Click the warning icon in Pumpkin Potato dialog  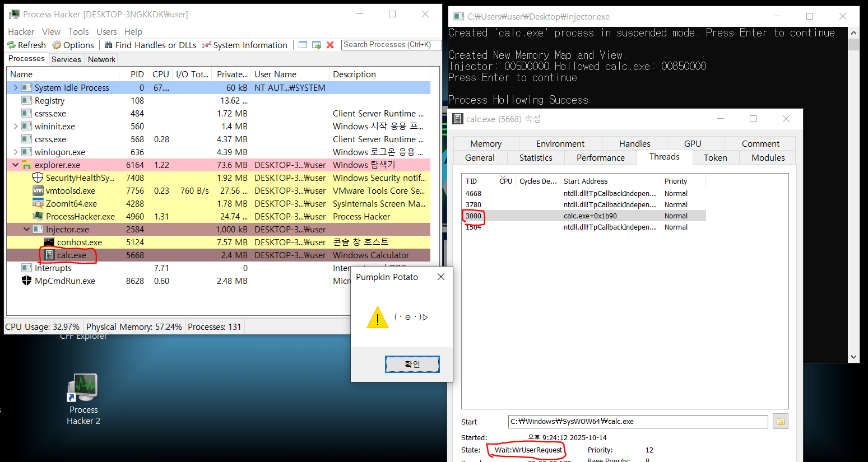coord(378,317)
